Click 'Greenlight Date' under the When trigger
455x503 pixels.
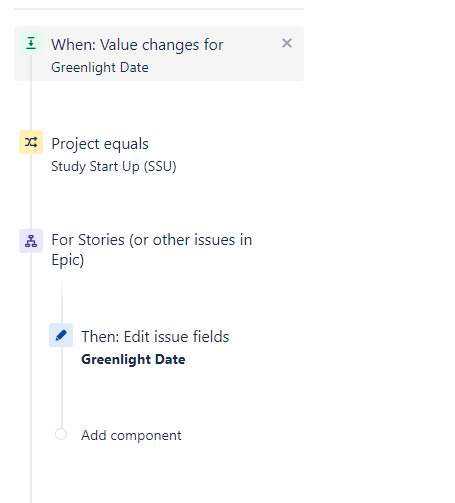point(100,67)
